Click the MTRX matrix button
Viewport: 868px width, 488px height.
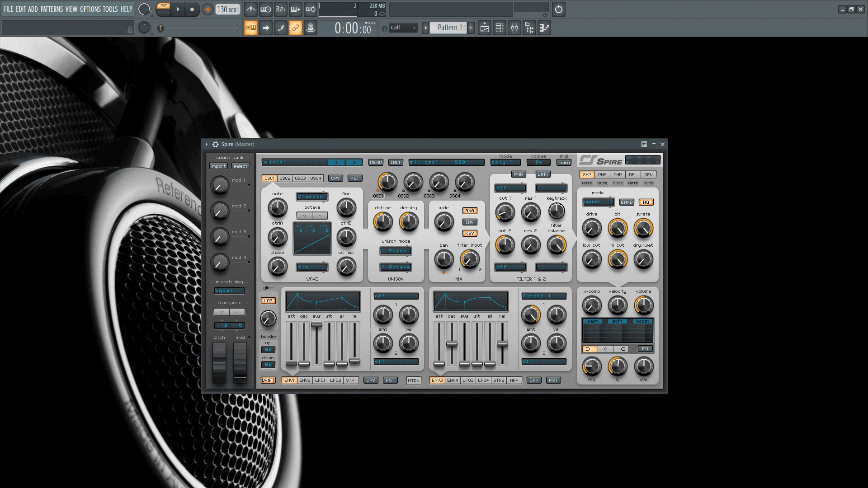click(x=414, y=381)
